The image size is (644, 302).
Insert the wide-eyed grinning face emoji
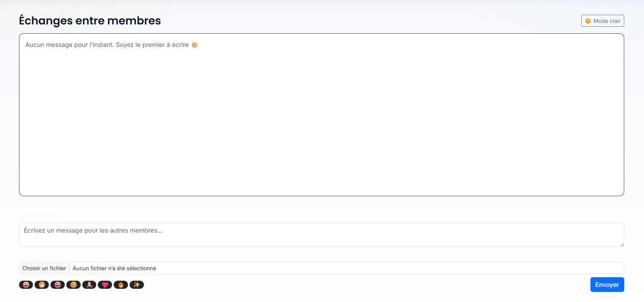pyautogui.click(x=26, y=285)
